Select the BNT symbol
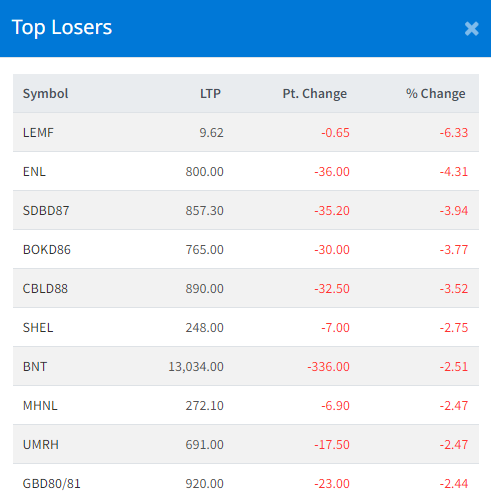This screenshot has width=491, height=499. pos(35,367)
